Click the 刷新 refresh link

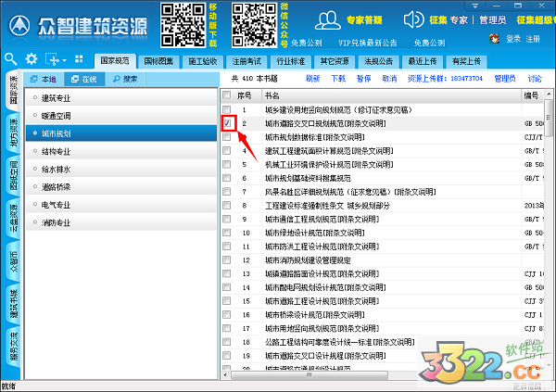click(x=313, y=79)
